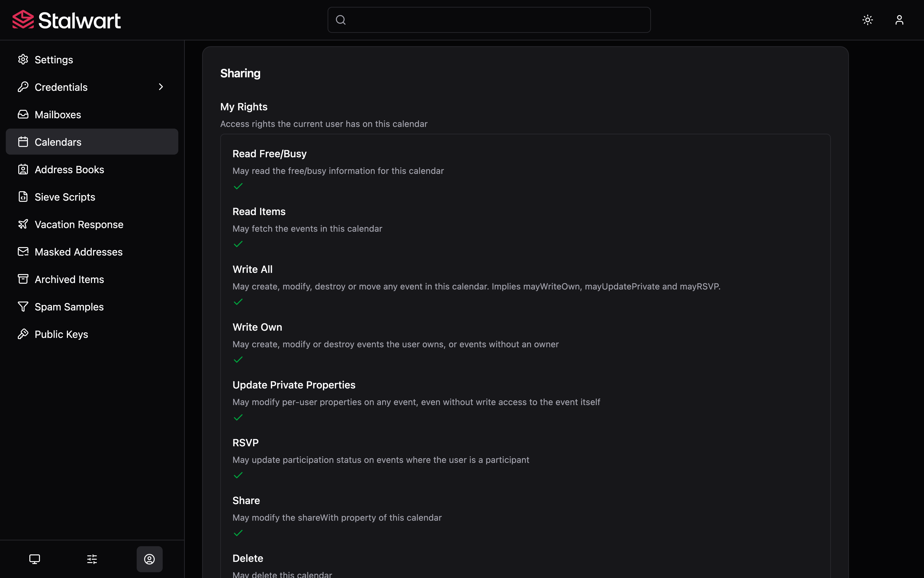Open Settings in the sidebar

click(x=92, y=60)
